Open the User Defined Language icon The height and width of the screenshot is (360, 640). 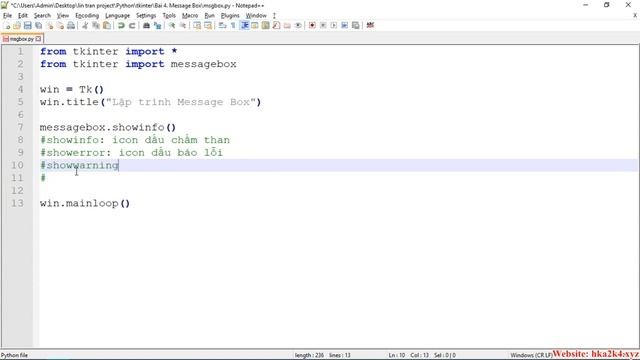pos(255,25)
